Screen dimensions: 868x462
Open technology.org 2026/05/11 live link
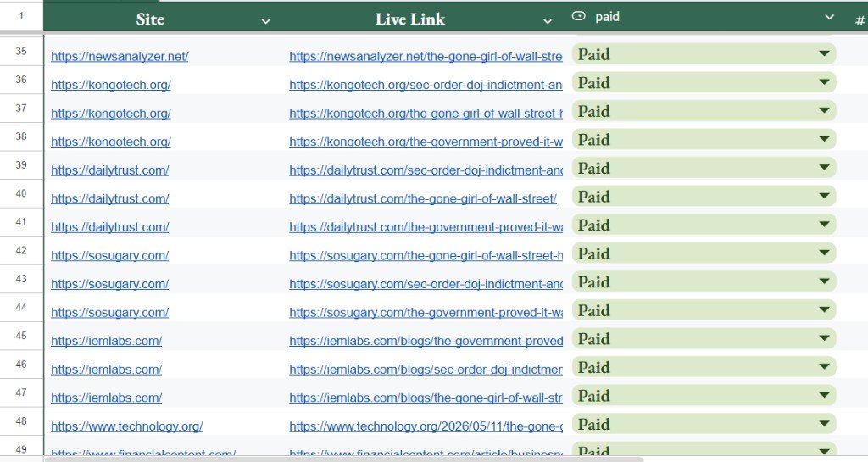426,426
